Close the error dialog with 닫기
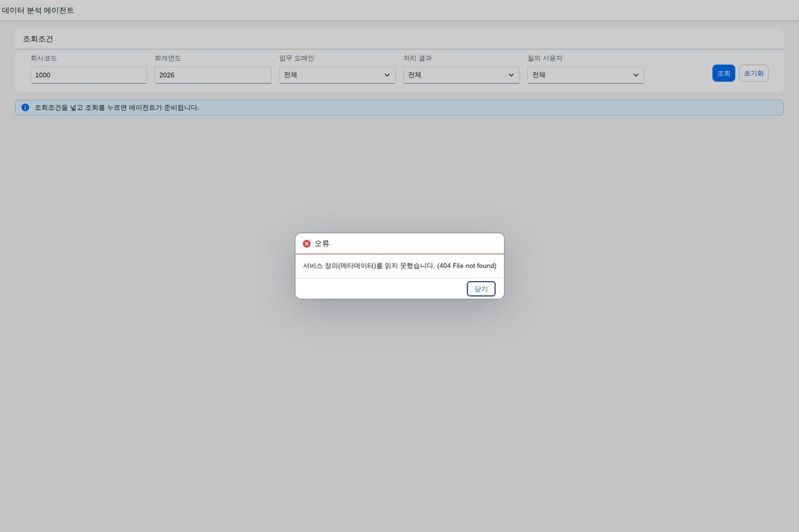 pyautogui.click(x=481, y=289)
